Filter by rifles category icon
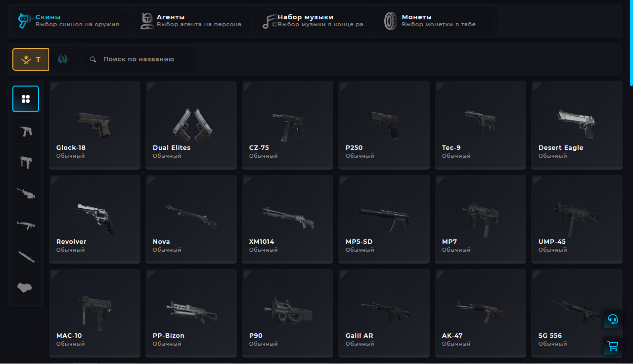 [26, 226]
